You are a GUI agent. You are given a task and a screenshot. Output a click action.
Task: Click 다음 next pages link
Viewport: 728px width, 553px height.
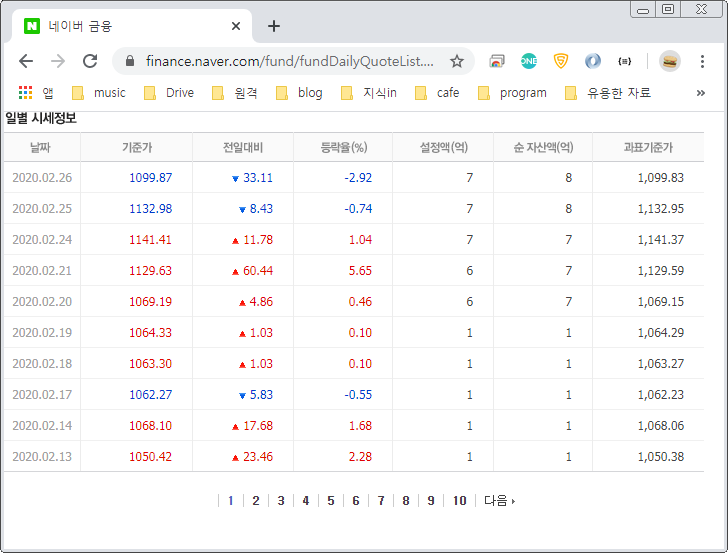click(499, 501)
